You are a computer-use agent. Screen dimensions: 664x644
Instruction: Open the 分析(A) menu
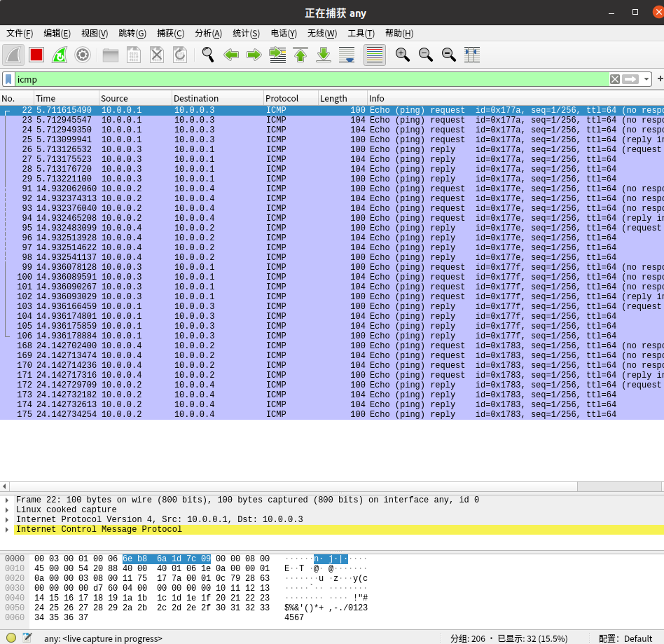[x=208, y=34]
